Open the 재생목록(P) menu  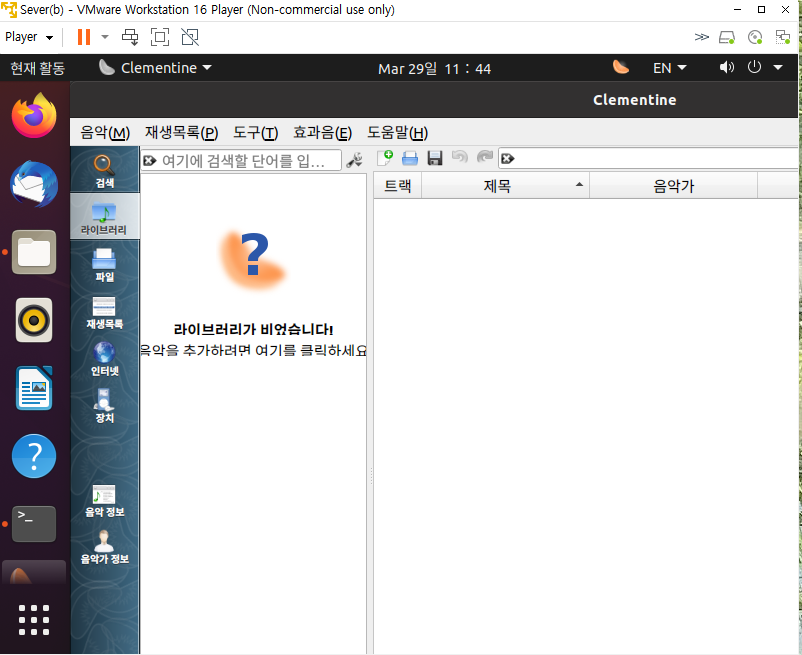(182, 133)
